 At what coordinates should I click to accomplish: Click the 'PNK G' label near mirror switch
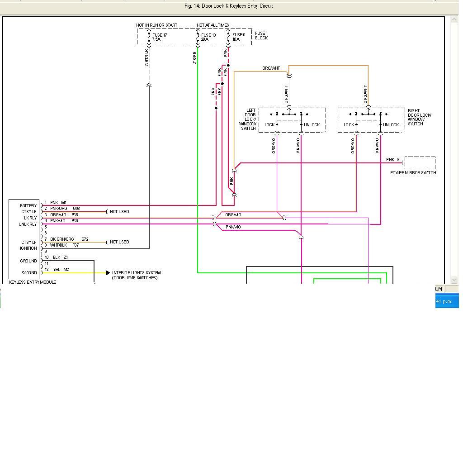click(x=392, y=159)
